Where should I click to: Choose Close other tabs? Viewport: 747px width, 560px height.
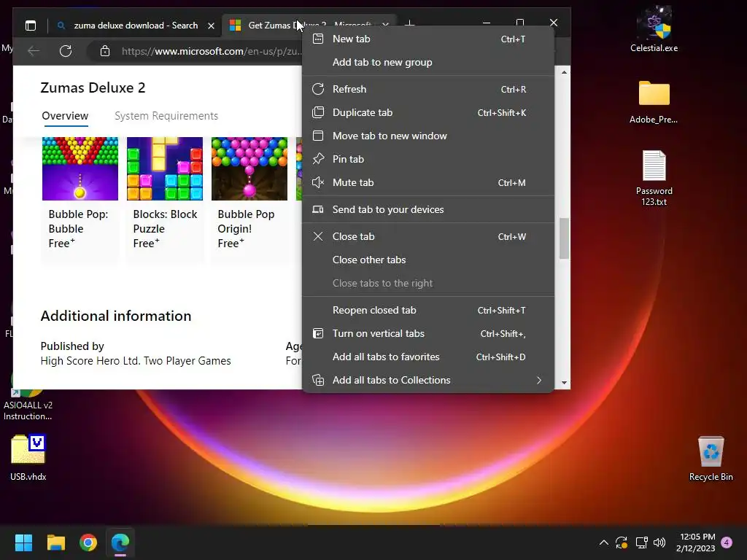click(427, 260)
